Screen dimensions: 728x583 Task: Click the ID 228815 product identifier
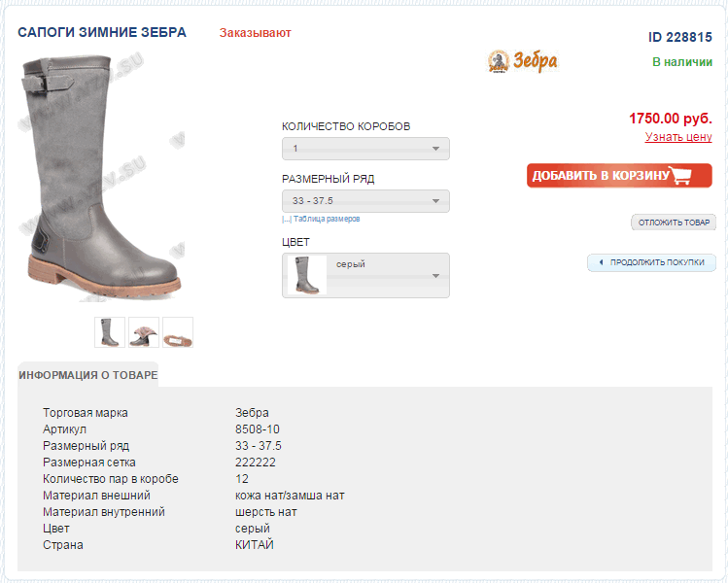point(680,37)
